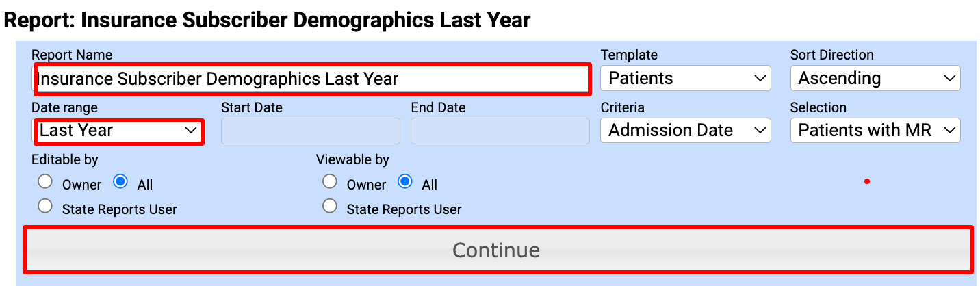Select Owner radio under Editable by
The height and width of the screenshot is (286, 980).
click(x=45, y=182)
